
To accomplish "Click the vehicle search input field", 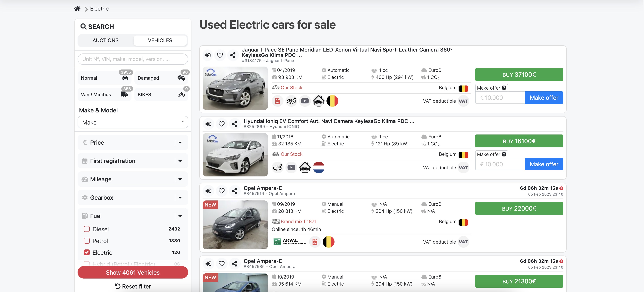I will (132, 59).
